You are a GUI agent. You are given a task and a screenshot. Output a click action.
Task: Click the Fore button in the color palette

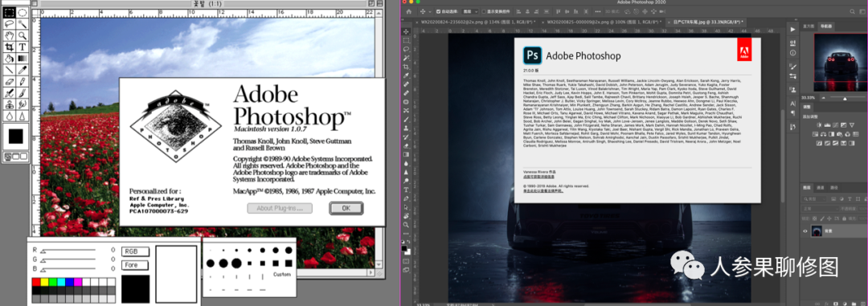[135, 265]
